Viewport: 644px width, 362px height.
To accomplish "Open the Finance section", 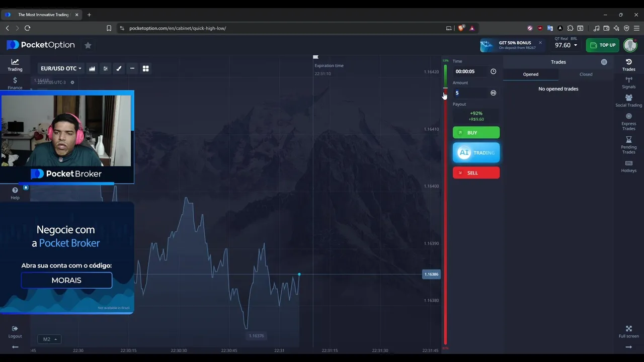I will pos(15,83).
